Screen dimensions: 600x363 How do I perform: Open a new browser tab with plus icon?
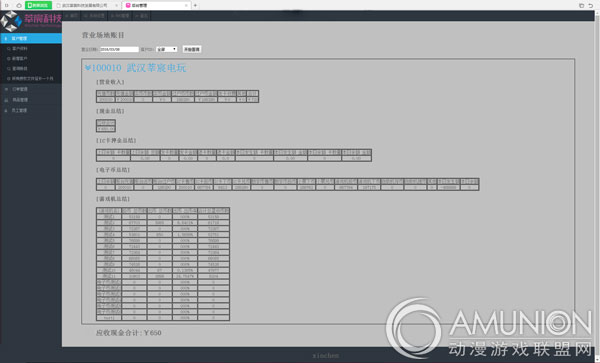195,5
